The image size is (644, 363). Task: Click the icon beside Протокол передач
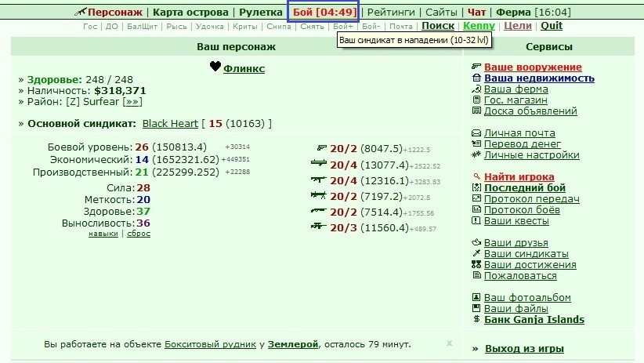476,198
